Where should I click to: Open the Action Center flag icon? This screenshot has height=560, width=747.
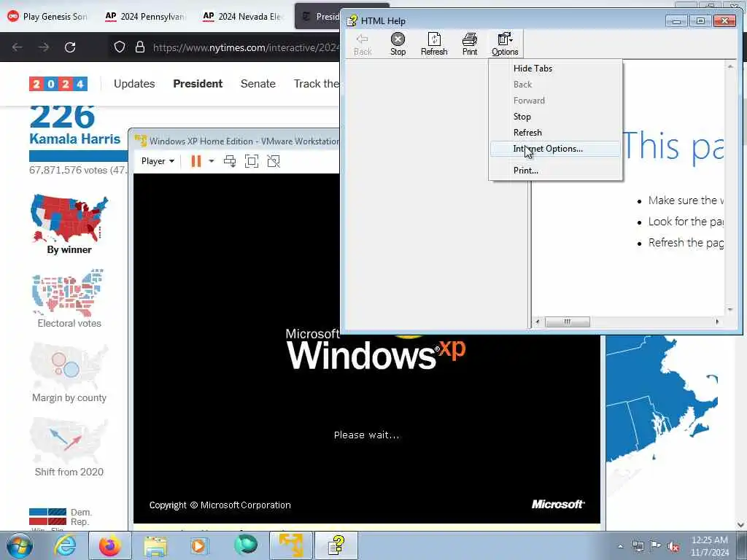click(x=656, y=546)
